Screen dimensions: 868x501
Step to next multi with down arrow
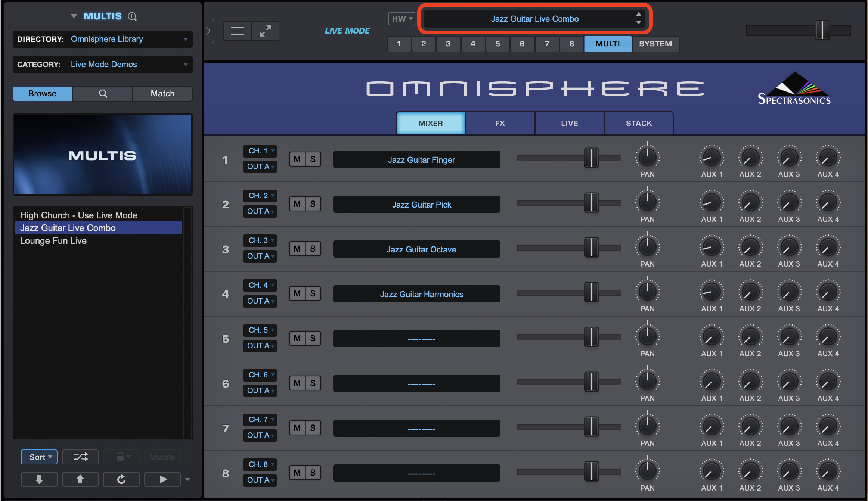(x=639, y=22)
